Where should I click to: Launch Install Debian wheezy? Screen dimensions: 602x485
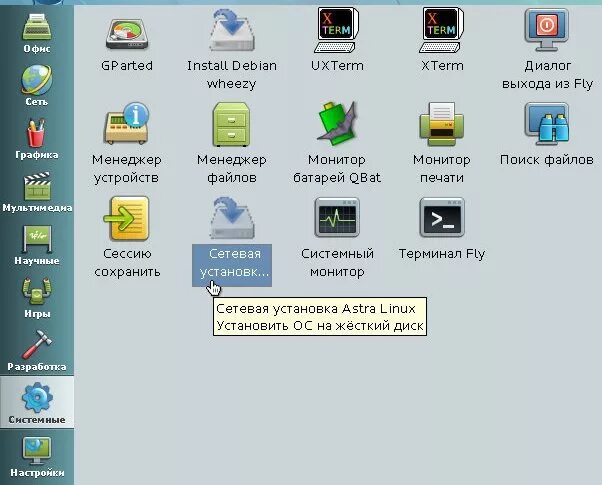tap(232, 49)
